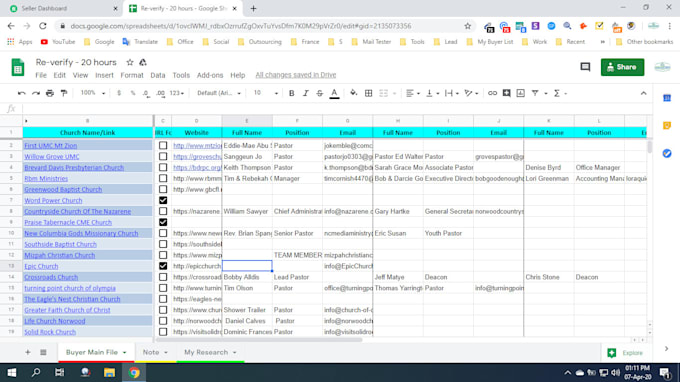
Task: Open the font size dropdown
Action: click(x=265, y=93)
